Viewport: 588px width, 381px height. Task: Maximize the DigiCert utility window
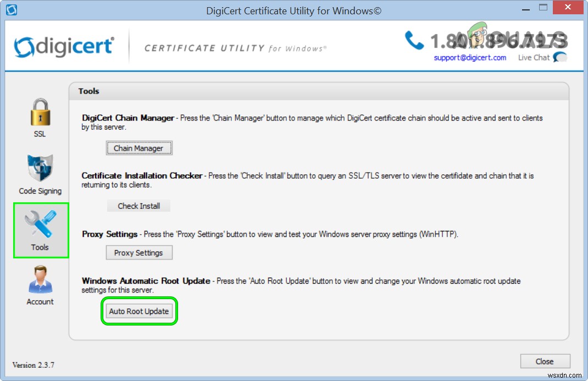coord(543,8)
